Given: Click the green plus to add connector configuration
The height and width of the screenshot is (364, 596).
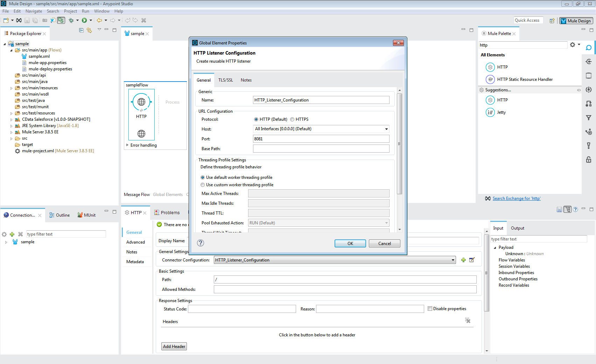Looking at the screenshot, I should click(x=463, y=260).
